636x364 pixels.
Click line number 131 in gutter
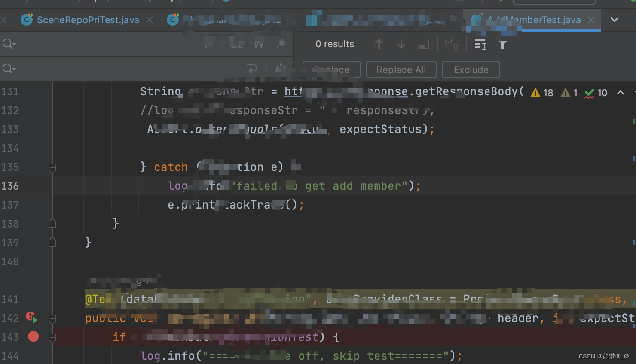[10, 91]
